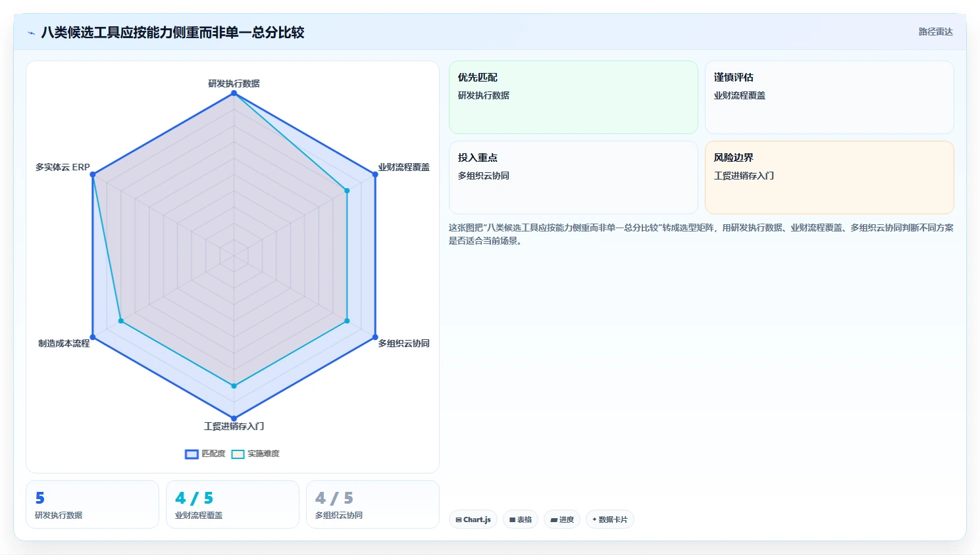Image resolution: width=980 pixels, height=555 pixels.
Task: Click the 工贸进销存入门 axis label on the radar
Action: (x=234, y=426)
